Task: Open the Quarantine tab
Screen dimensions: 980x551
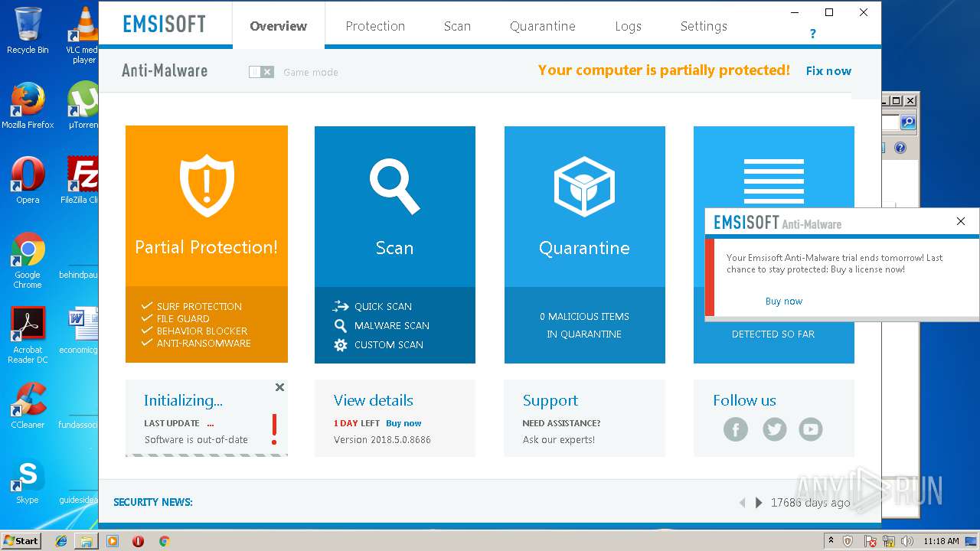Action: pyautogui.click(x=543, y=26)
